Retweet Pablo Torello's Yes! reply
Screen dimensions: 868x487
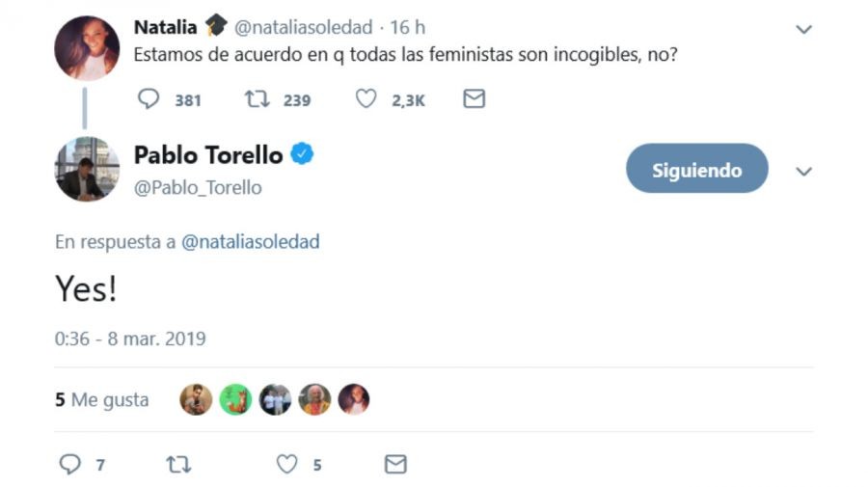tap(178, 465)
